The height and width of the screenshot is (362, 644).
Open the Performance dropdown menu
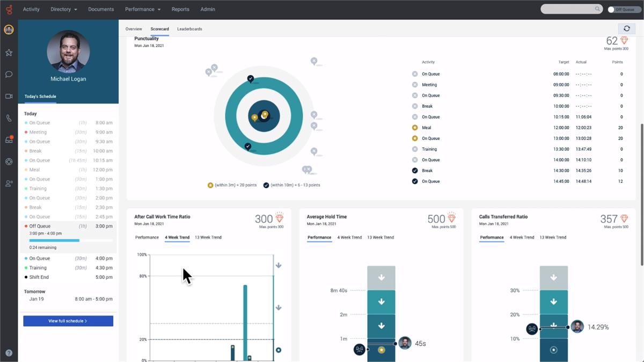point(143,9)
